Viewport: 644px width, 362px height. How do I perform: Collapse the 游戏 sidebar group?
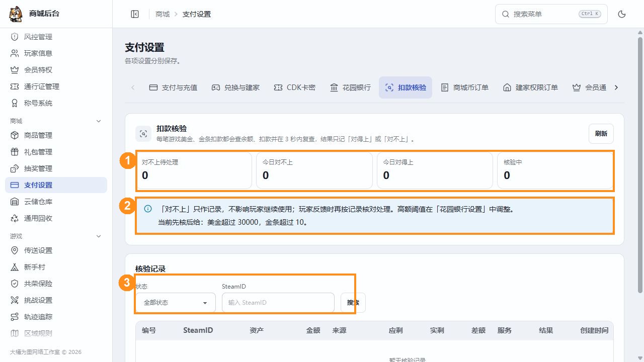pyautogui.click(x=99, y=236)
